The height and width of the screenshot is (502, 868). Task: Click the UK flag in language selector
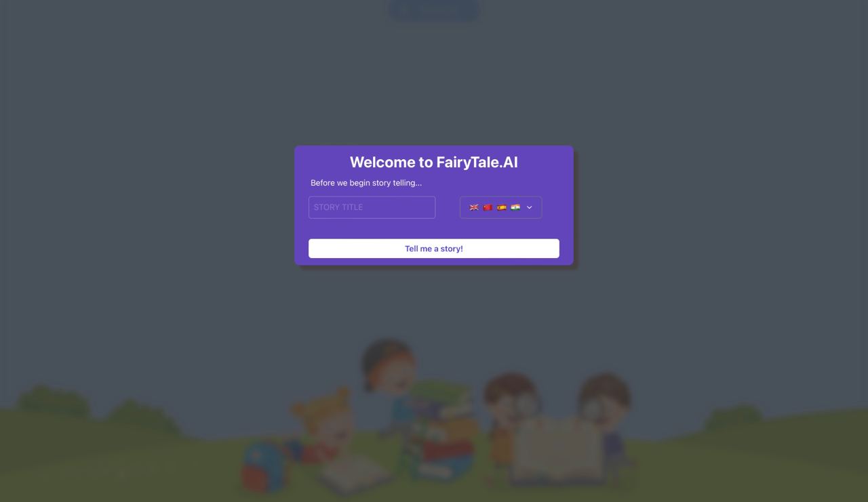(474, 207)
